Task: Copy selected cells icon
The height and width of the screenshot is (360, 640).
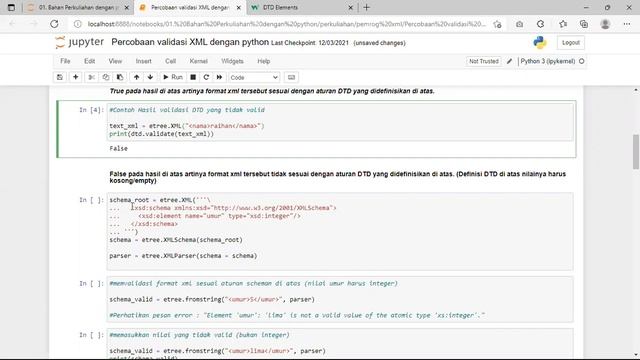Action: pos(106,77)
